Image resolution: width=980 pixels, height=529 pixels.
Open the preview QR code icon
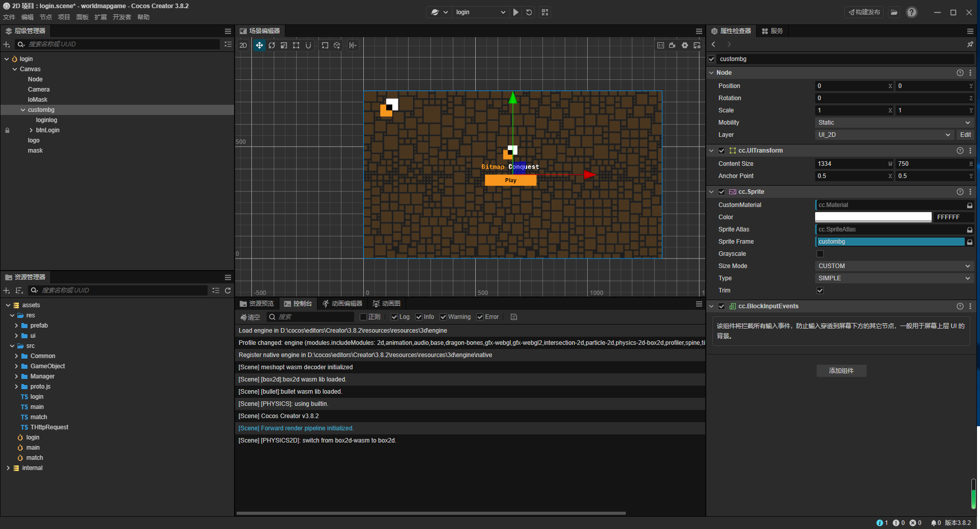click(545, 12)
